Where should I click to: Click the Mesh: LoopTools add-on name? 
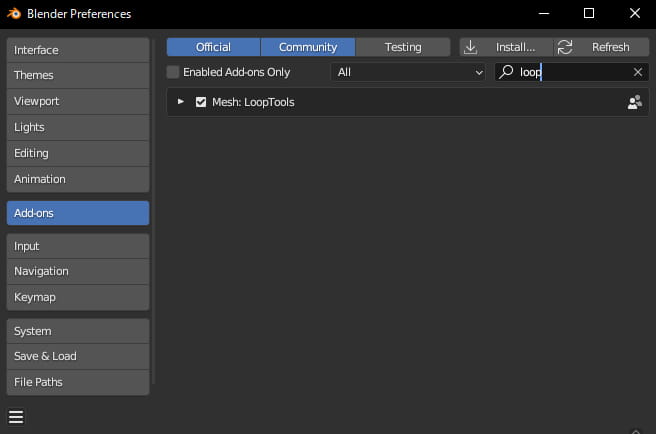tap(253, 102)
